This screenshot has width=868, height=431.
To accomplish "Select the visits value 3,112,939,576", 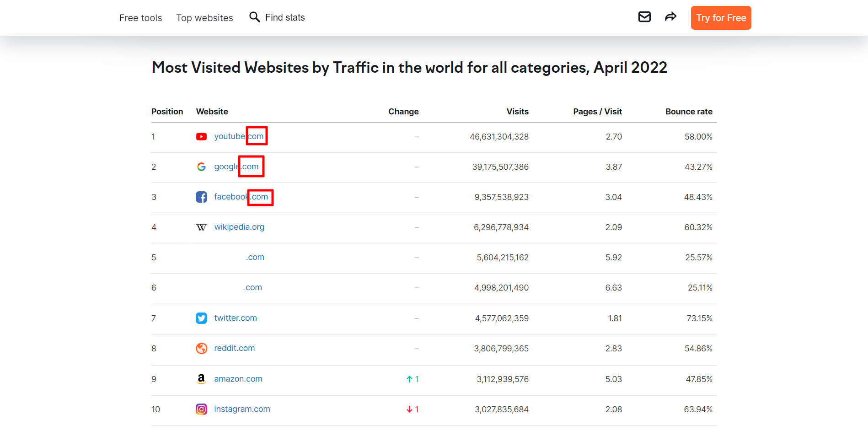I will tap(503, 379).
